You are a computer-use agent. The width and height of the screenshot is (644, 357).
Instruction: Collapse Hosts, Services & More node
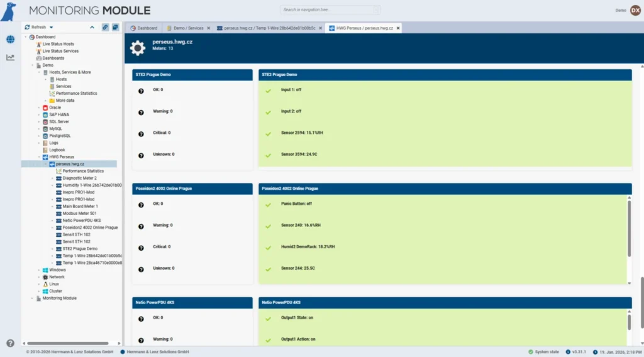40,72
